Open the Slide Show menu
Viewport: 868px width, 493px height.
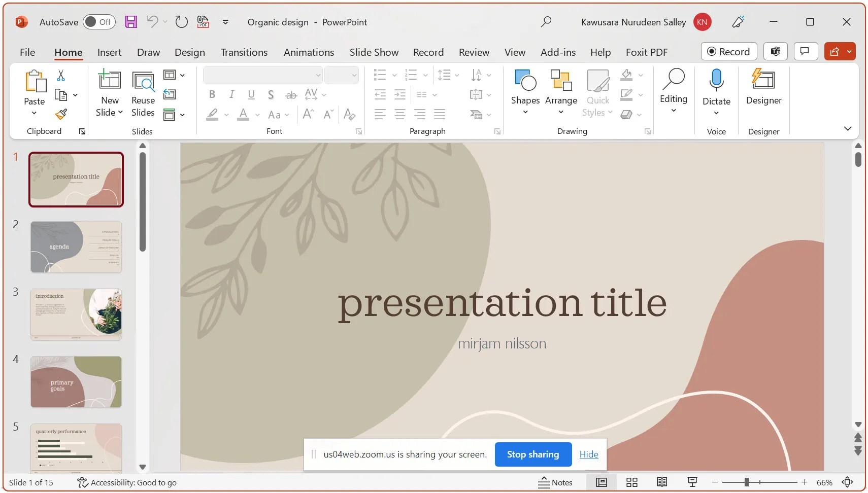coord(373,52)
